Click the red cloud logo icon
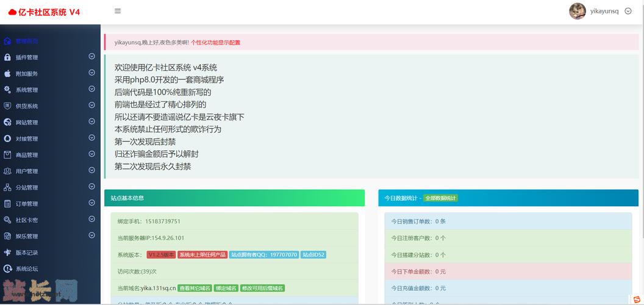Image resolution: width=644 pixels, height=305 pixels. (12, 12)
